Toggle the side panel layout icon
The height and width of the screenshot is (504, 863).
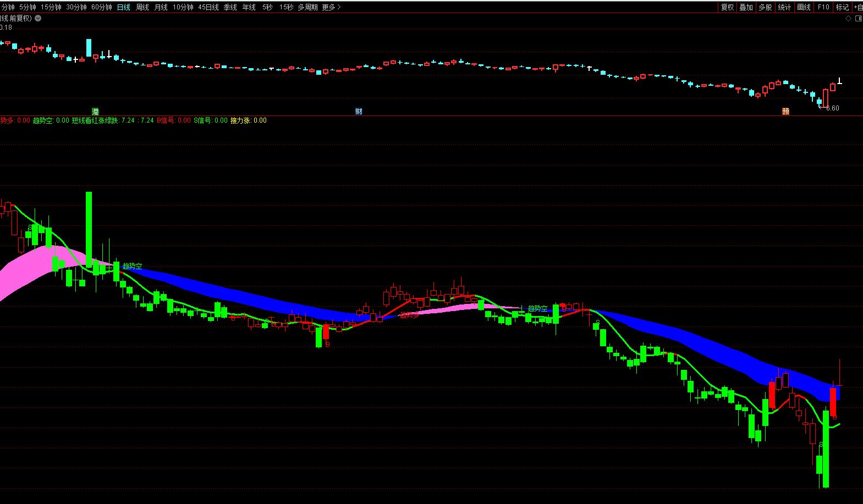pos(859,18)
